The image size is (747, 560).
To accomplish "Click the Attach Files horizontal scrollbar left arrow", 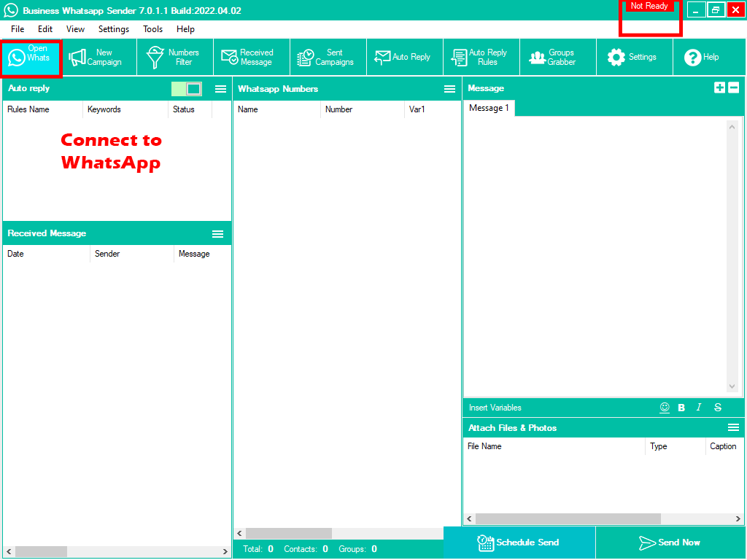I will pyautogui.click(x=470, y=518).
